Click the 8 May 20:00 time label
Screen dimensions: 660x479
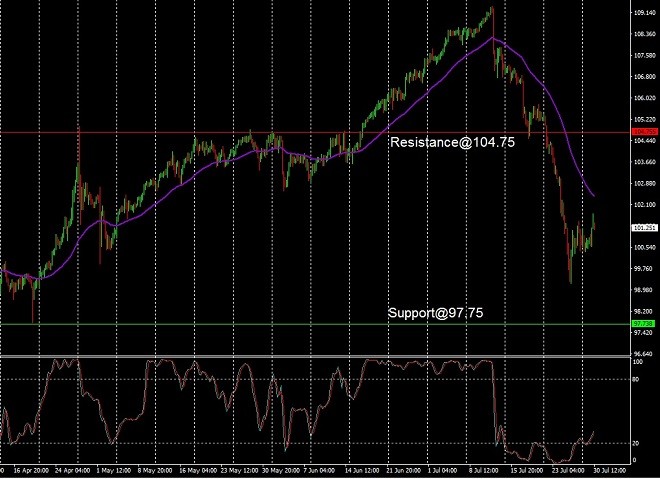[x=154, y=470]
